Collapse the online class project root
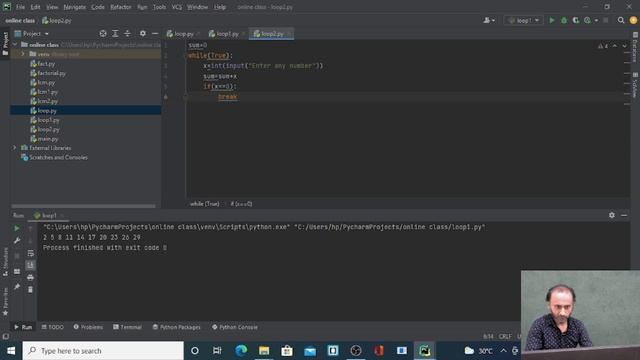640x360 pixels. 15,44
